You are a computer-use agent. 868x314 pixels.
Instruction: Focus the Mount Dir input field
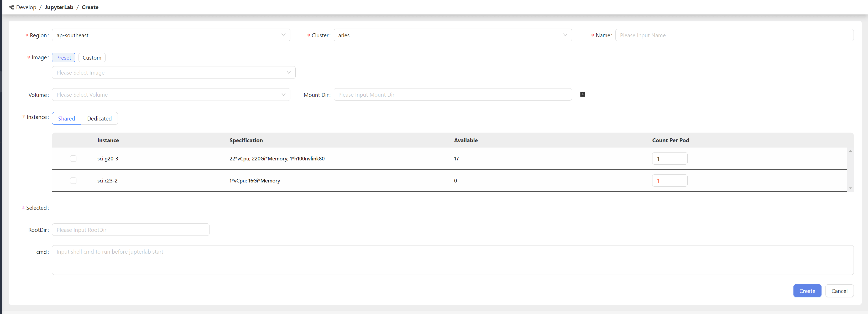[x=453, y=95]
